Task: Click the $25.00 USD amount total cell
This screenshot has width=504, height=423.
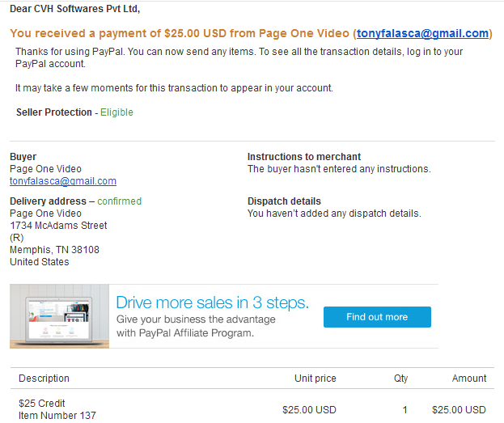Action: pyautogui.click(x=459, y=410)
